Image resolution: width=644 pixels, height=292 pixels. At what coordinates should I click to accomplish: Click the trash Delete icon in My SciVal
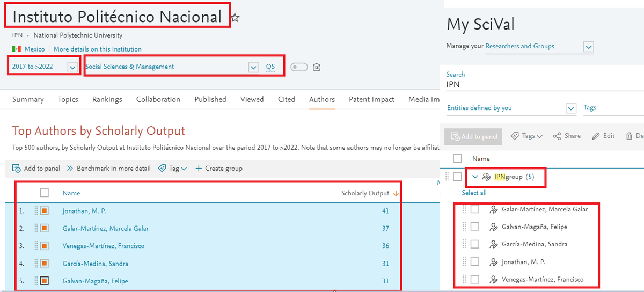coord(630,136)
